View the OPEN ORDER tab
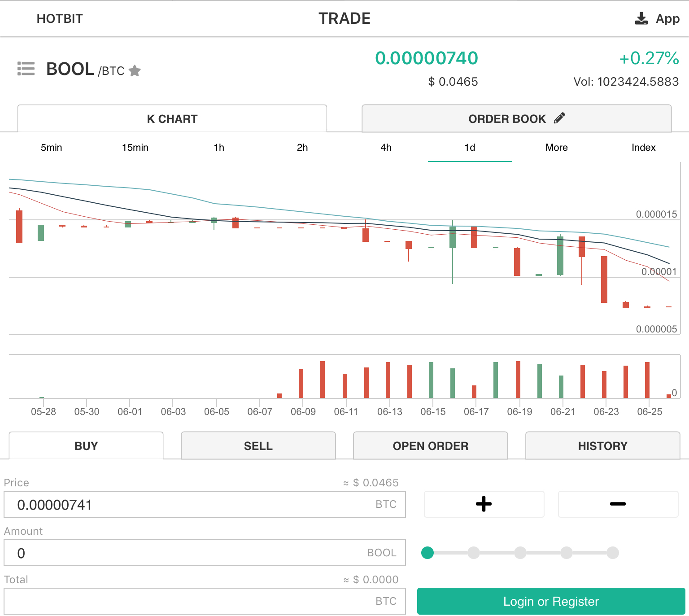Image resolution: width=689 pixels, height=616 pixels. pyautogui.click(x=431, y=446)
